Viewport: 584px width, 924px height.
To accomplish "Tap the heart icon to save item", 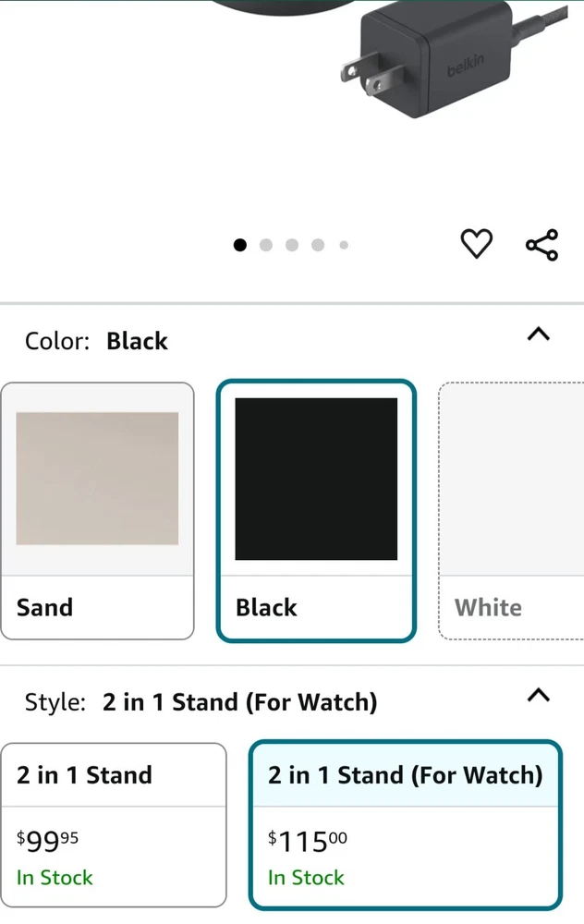I will pyautogui.click(x=476, y=244).
